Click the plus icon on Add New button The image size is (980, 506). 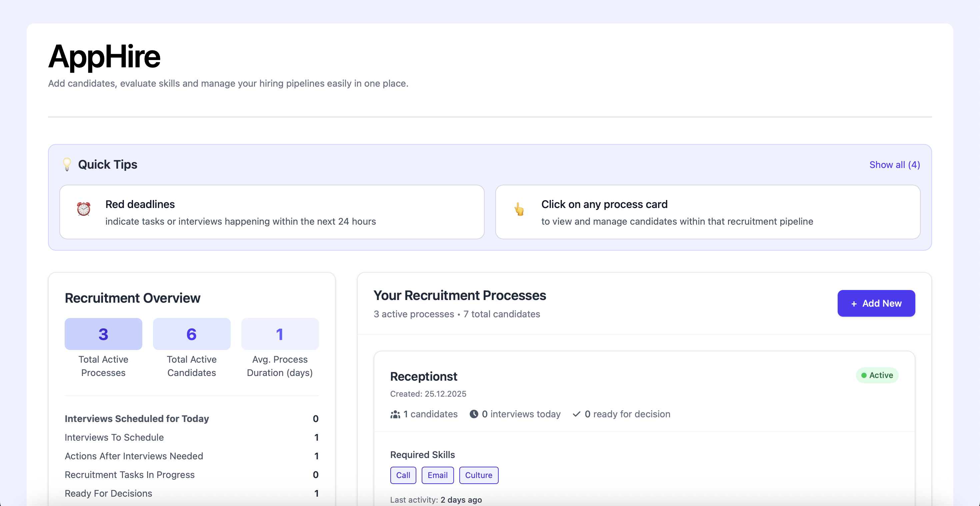click(854, 304)
